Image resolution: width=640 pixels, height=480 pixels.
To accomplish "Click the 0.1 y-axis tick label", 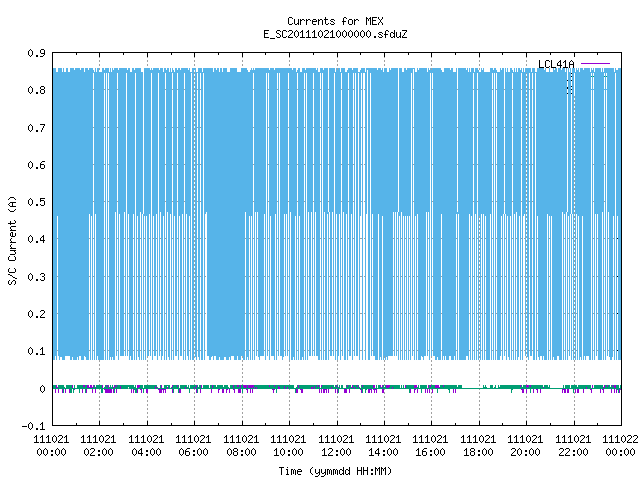I will pyautogui.click(x=36, y=351).
